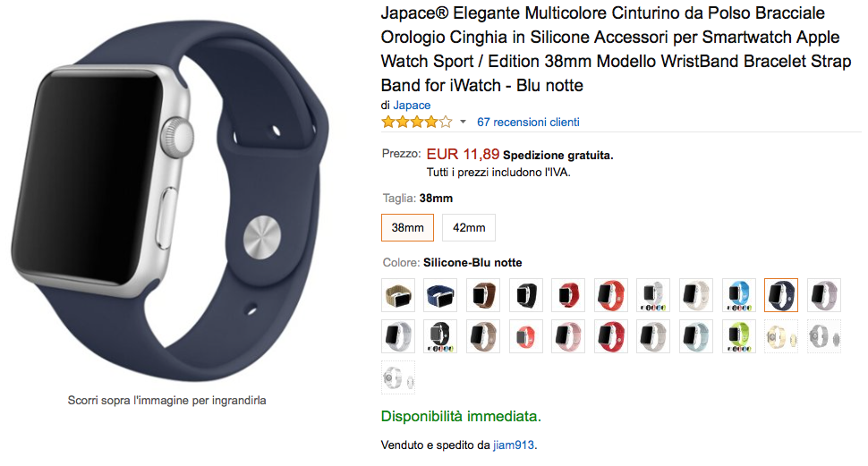Select the 42mm size option
Screen dimensions: 868x466
(x=469, y=227)
